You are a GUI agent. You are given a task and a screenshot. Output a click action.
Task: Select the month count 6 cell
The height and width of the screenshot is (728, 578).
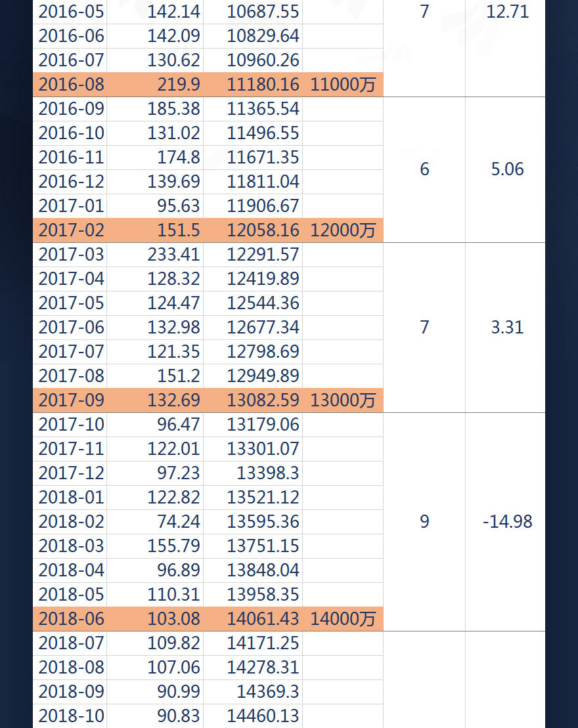pos(424,169)
